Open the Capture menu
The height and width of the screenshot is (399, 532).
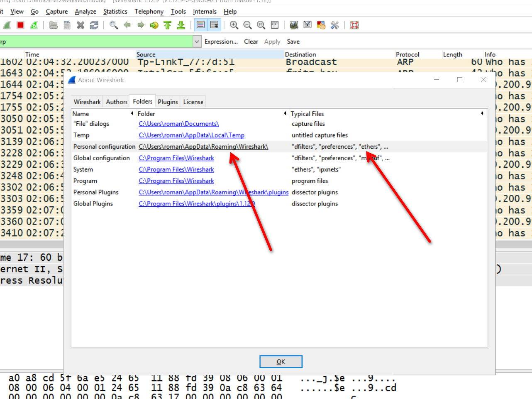56,12
